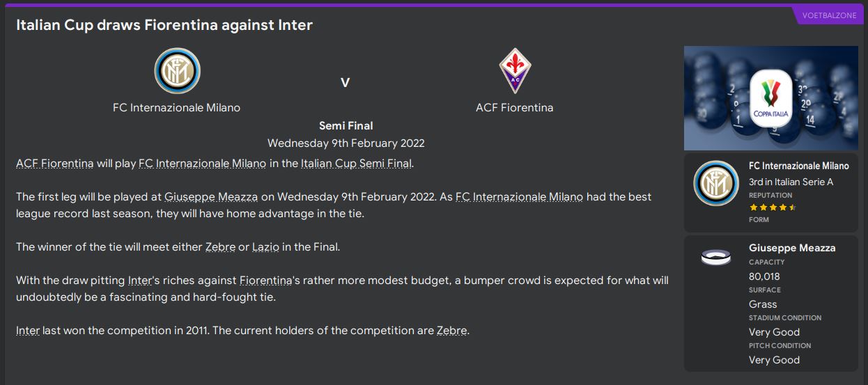
Task: Click the Inter badge in side panel
Action: point(715,183)
